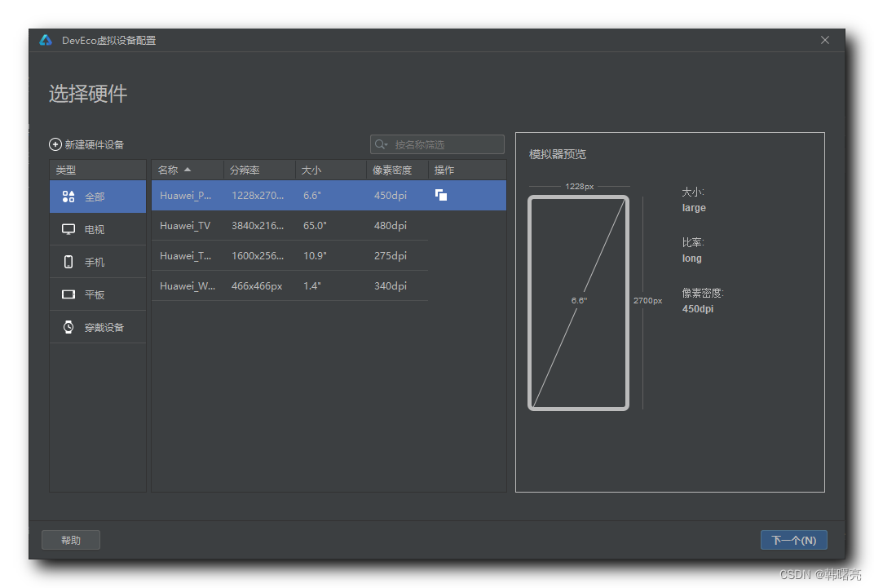Choose the 全部 category label
The image size is (874, 588).
tap(95, 197)
